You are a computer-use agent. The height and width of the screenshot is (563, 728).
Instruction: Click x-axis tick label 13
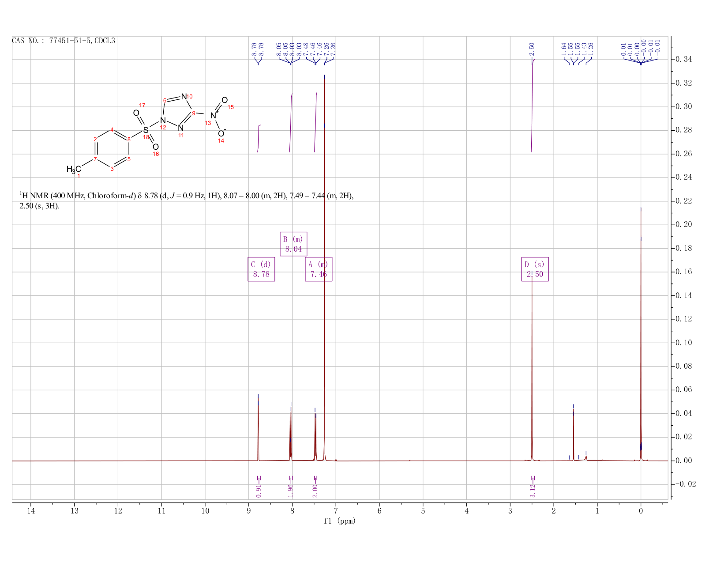coord(74,511)
